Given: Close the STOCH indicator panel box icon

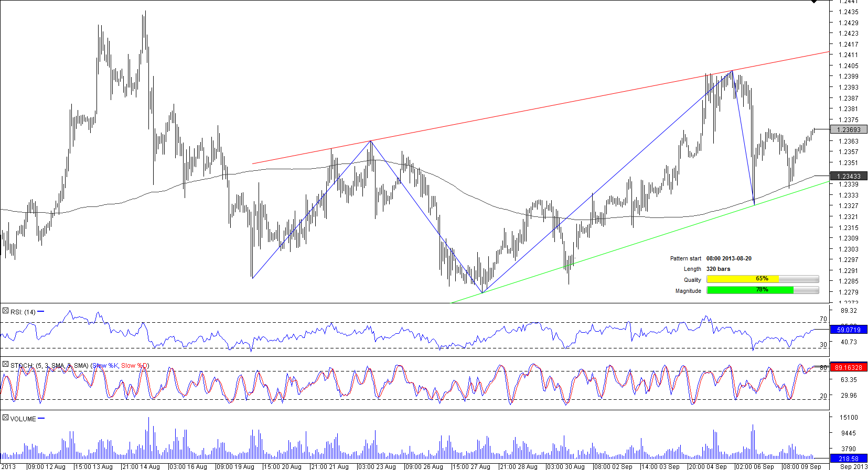Looking at the screenshot, I should [5, 365].
